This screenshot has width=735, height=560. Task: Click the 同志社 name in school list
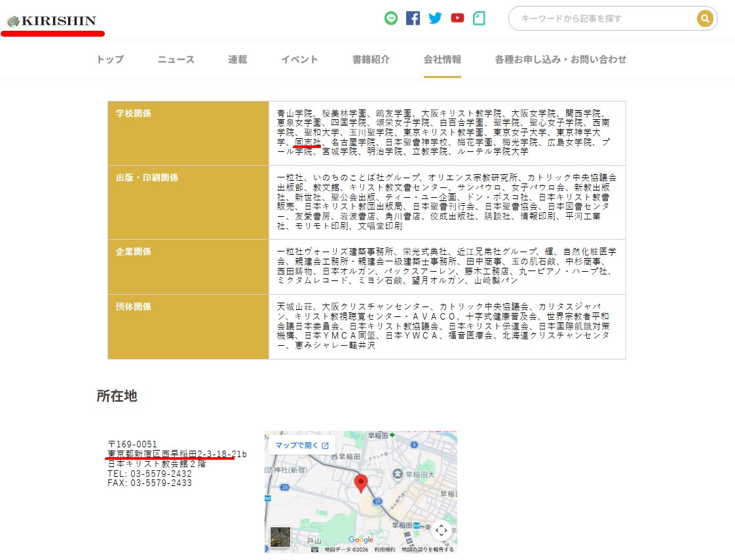[308, 142]
